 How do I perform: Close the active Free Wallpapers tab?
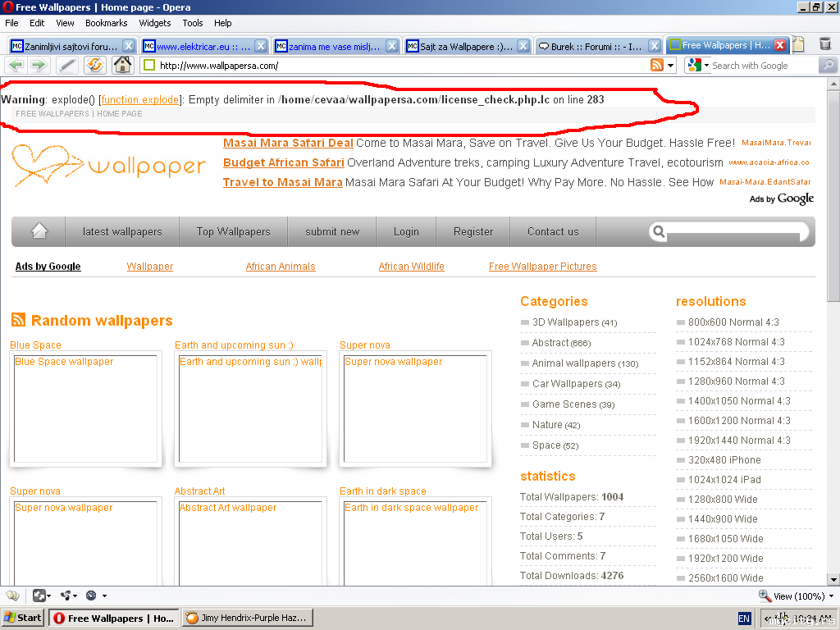click(x=781, y=45)
